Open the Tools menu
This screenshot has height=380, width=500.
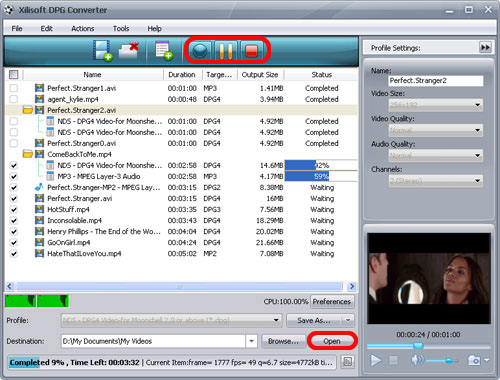click(121, 29)
